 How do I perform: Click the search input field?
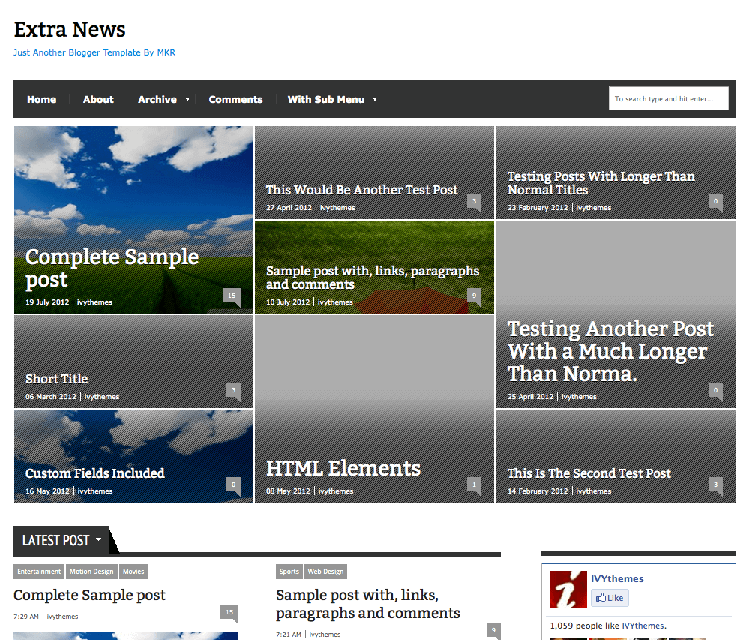tap(669, 99)
